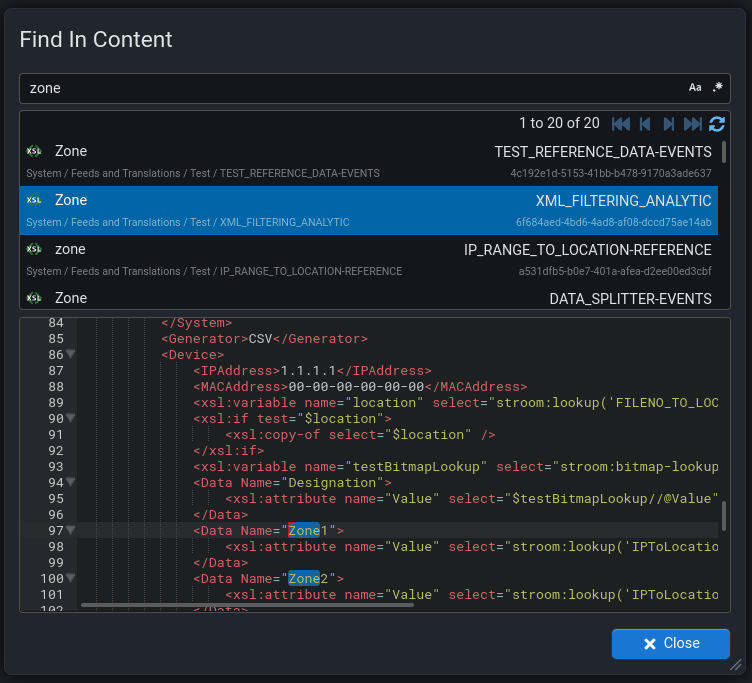
Task: Toggle the match case Aa option
Action: [695, 88]
